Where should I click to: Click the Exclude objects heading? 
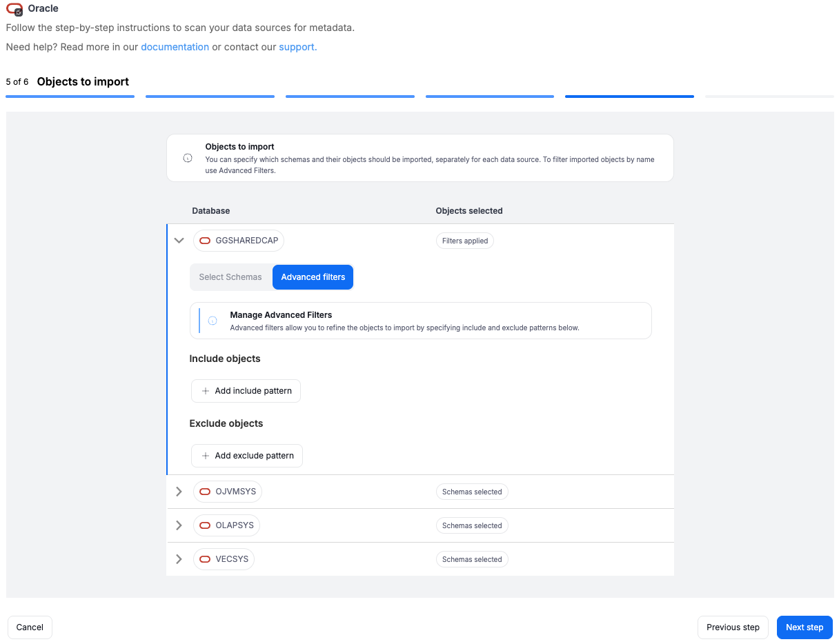226,423
